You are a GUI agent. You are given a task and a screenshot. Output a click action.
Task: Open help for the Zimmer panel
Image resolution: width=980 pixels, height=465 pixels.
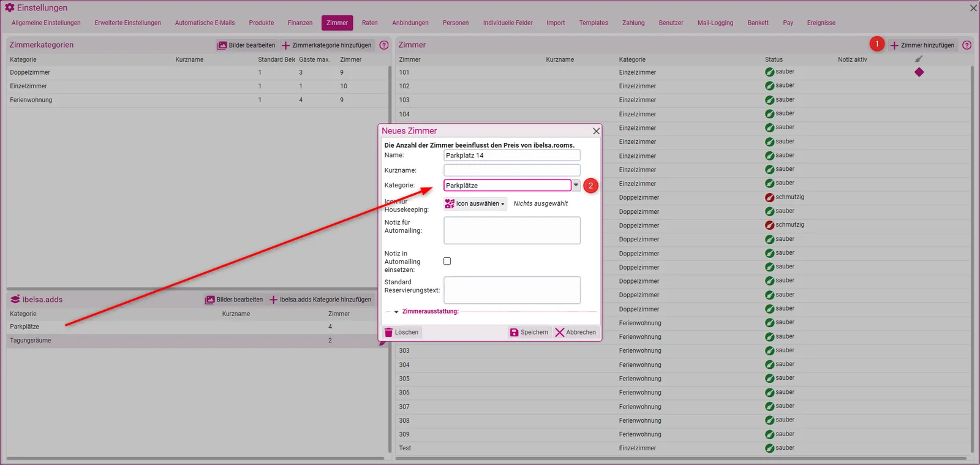pos(967,45)
